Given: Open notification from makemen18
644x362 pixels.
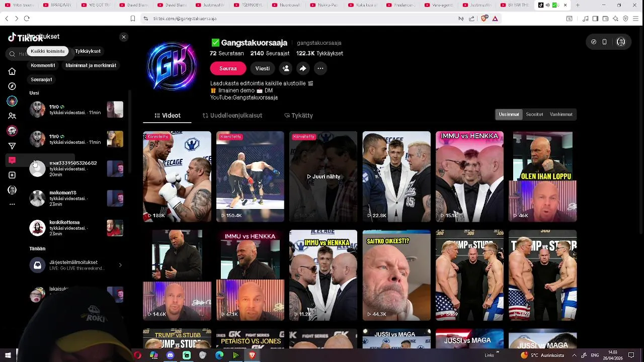Looking at the screenshot, I should 75,199.
